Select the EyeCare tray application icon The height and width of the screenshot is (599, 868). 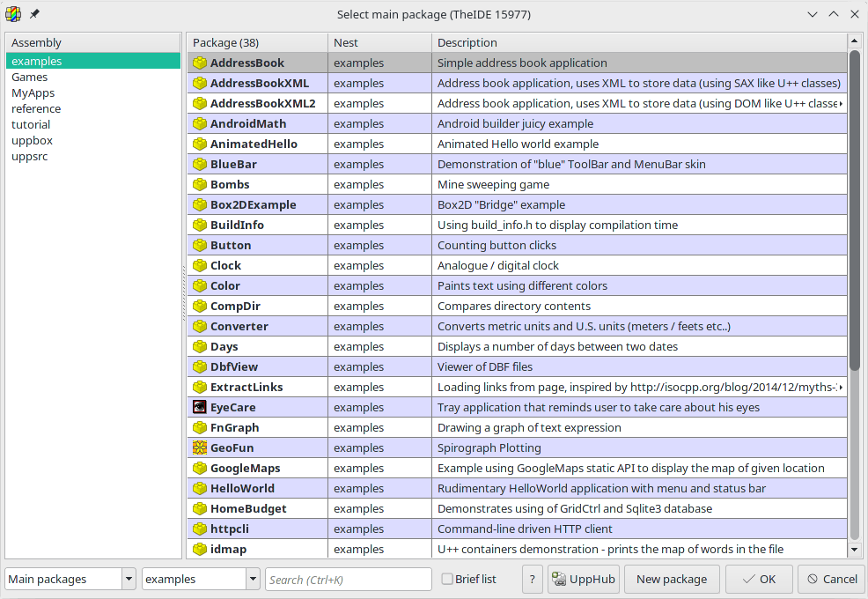click(197, 407)
